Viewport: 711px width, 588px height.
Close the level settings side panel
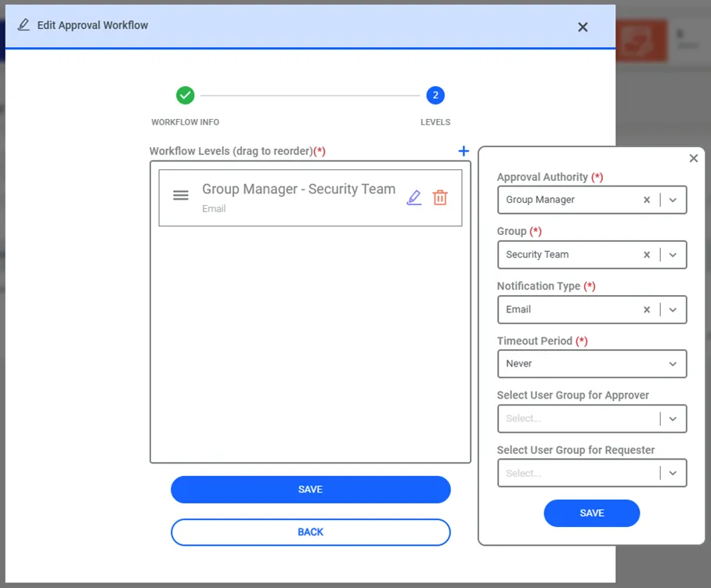(x=693, y=158)
